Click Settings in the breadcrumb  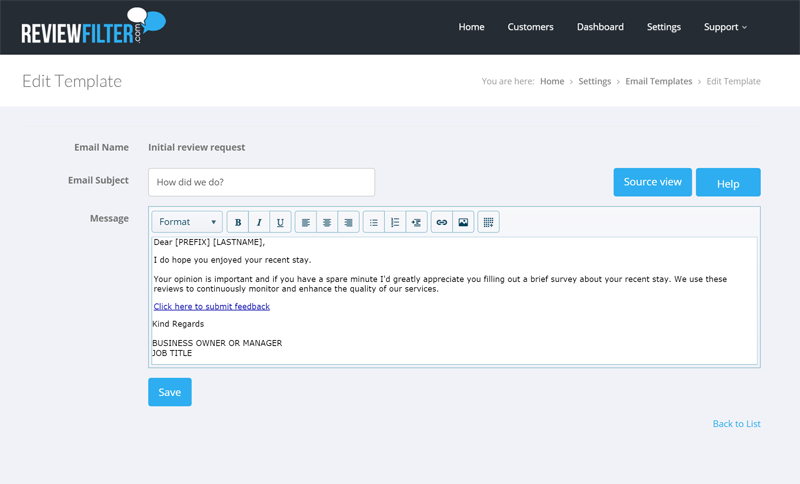tap(594, 81)
